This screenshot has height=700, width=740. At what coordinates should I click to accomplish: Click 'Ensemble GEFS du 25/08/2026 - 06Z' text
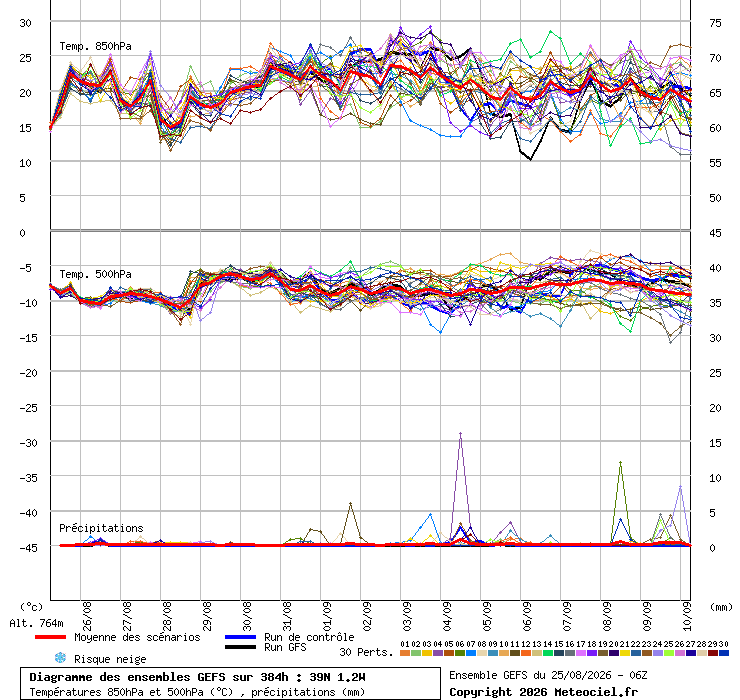pyautogui.click(x=548, y=675)
